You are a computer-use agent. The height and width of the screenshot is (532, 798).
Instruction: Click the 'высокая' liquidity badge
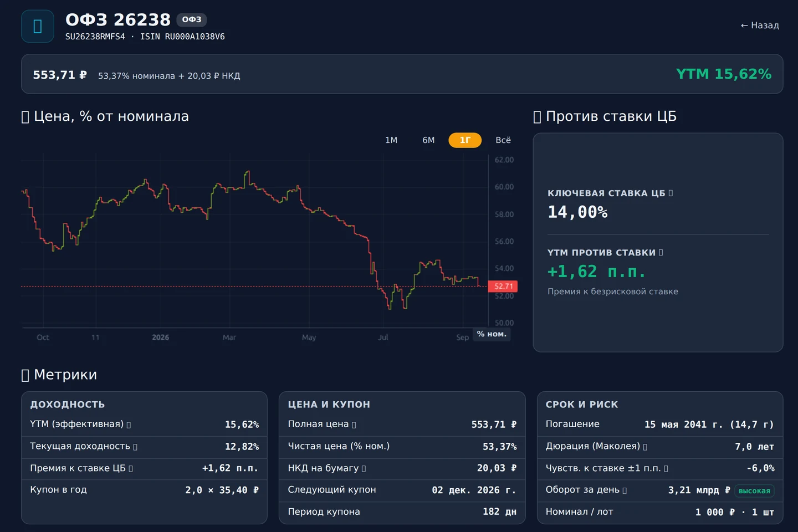754,491
